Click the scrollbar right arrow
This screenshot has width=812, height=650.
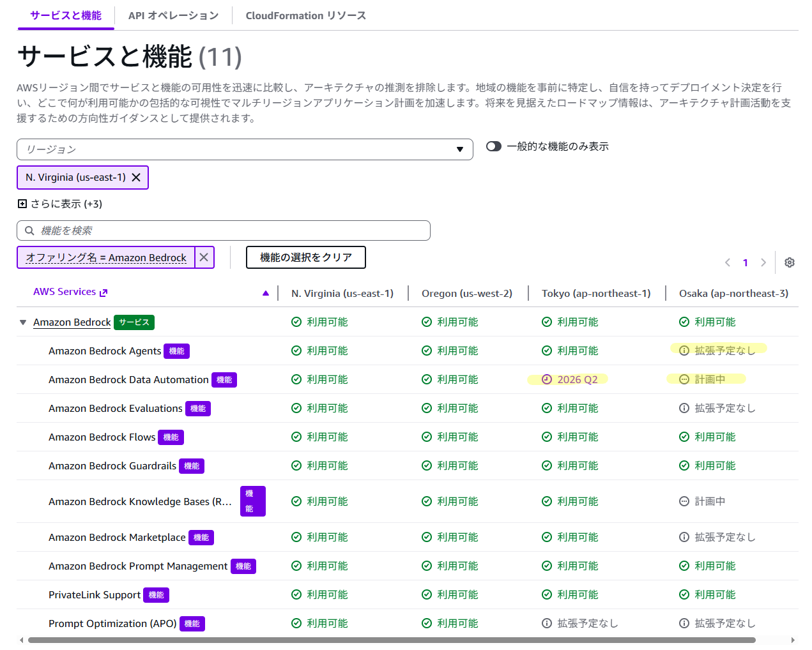(x=793, y=640)
